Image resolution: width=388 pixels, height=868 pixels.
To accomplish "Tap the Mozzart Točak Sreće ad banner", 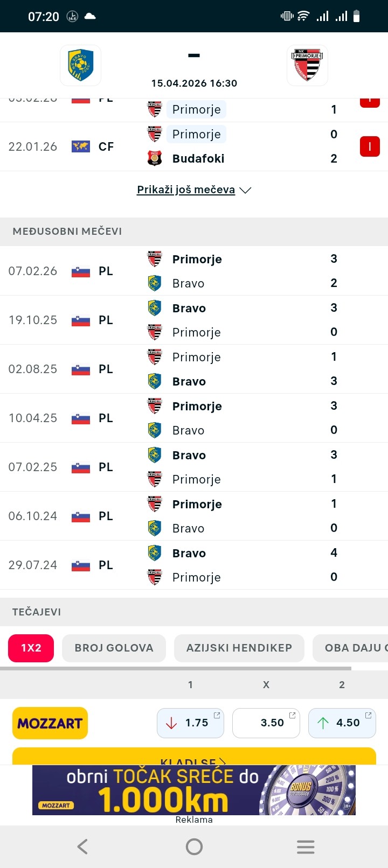I will coord(194,790).
